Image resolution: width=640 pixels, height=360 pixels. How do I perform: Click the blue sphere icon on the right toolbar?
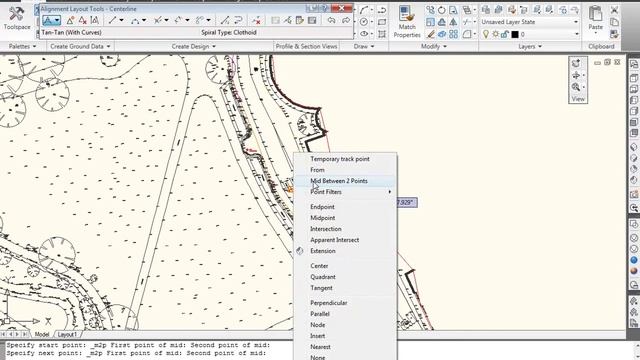tap(634, 260)
